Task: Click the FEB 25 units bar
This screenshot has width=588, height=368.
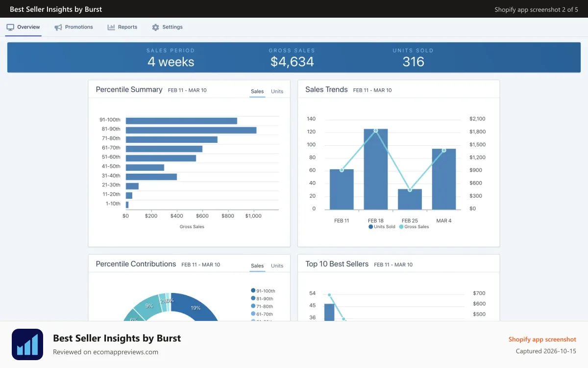Action: (x=410, y=199)
